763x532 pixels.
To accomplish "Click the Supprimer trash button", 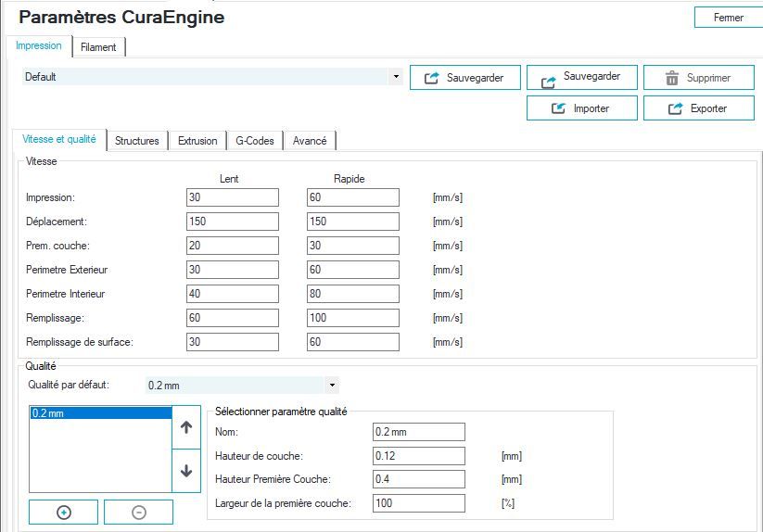I will (x=698, y=78).
